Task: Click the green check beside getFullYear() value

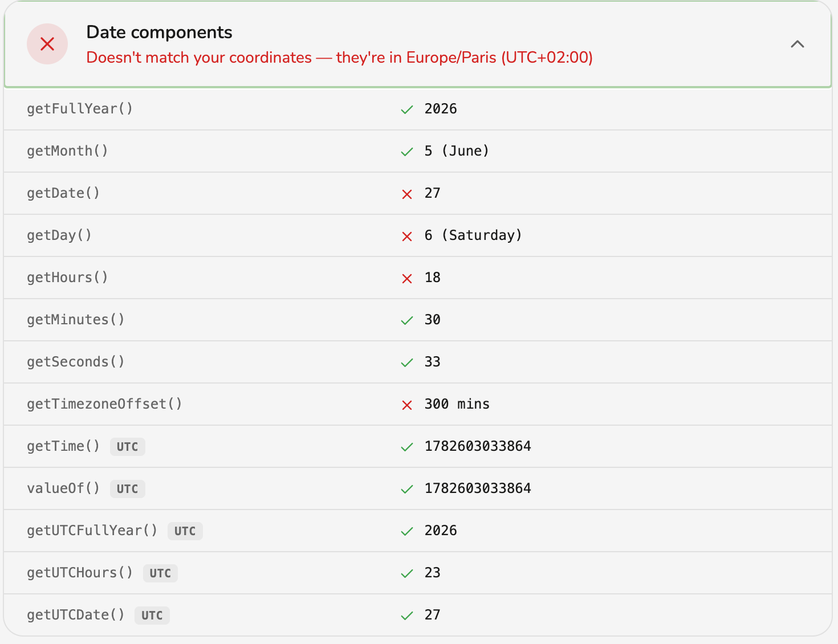Action: coord(407,109)
